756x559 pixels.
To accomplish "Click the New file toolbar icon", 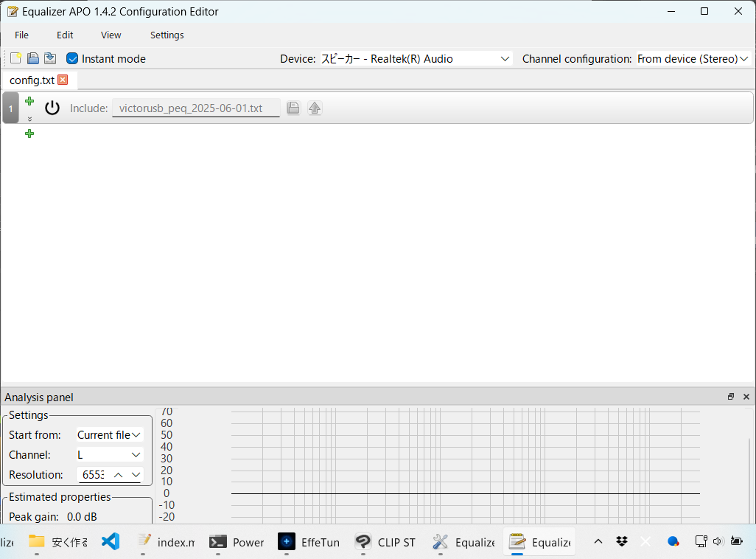I will coord(16,58).
